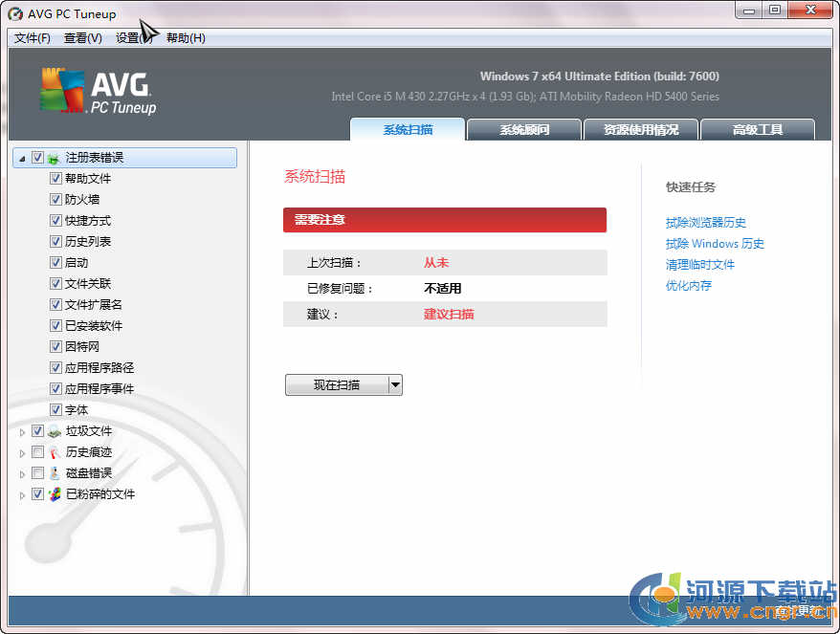This screenshot has width=840, height=634.
Task: Click the 磁盘错误 disk errors icon
Action: (54, 473)
